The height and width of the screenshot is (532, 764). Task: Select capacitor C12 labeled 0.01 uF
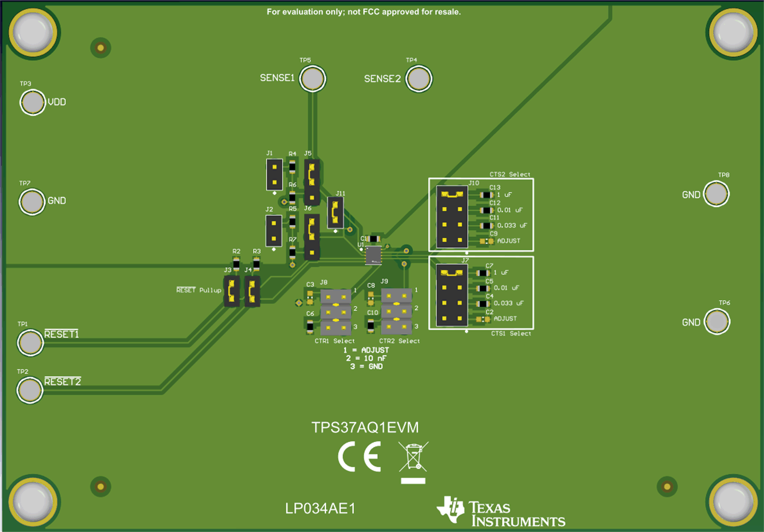[x=487, y=210]
